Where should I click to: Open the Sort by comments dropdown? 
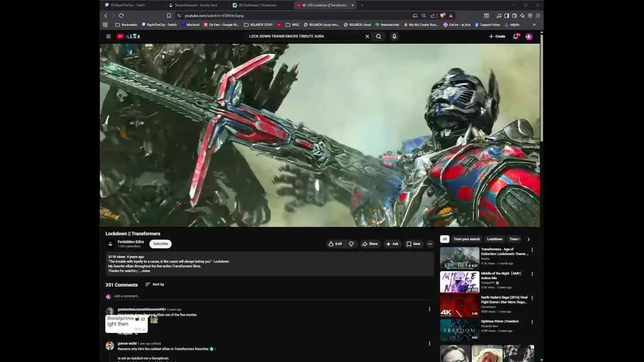pos(155,285)
